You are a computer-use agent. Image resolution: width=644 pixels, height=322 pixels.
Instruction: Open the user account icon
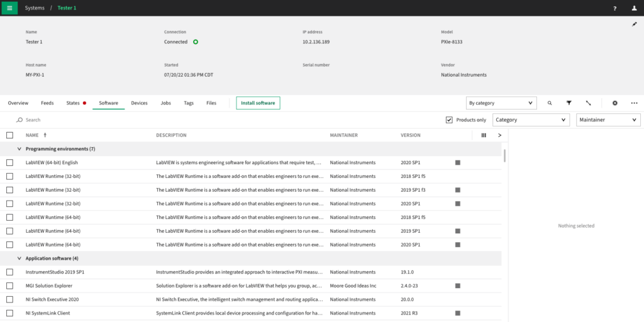tap(634, 8)
